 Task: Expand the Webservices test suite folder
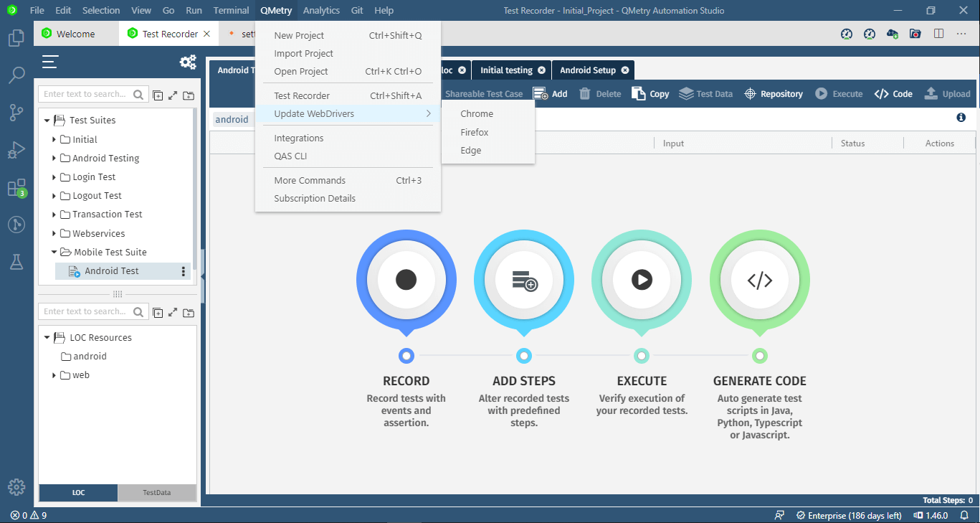(x=53, y=233)
